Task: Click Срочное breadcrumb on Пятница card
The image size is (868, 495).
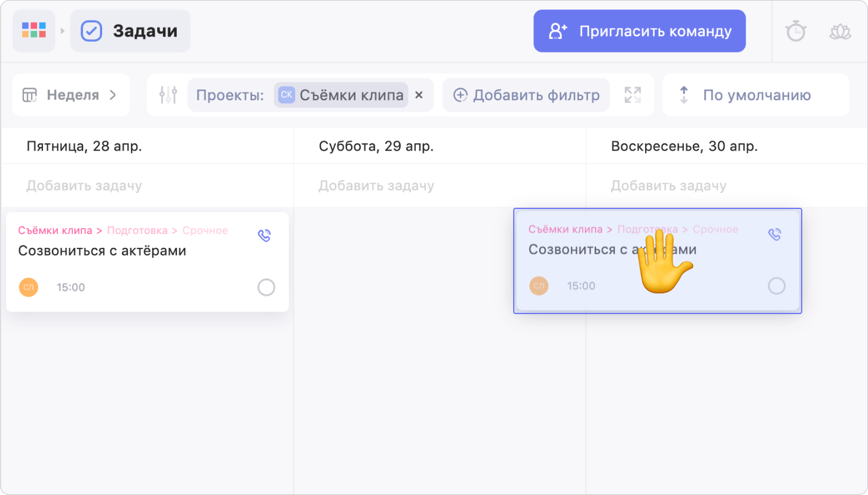Action: [x=205, y=230]
